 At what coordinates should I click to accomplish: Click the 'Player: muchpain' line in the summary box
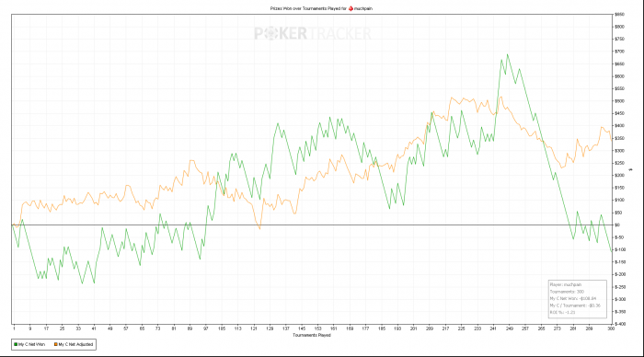coord(566,284)
